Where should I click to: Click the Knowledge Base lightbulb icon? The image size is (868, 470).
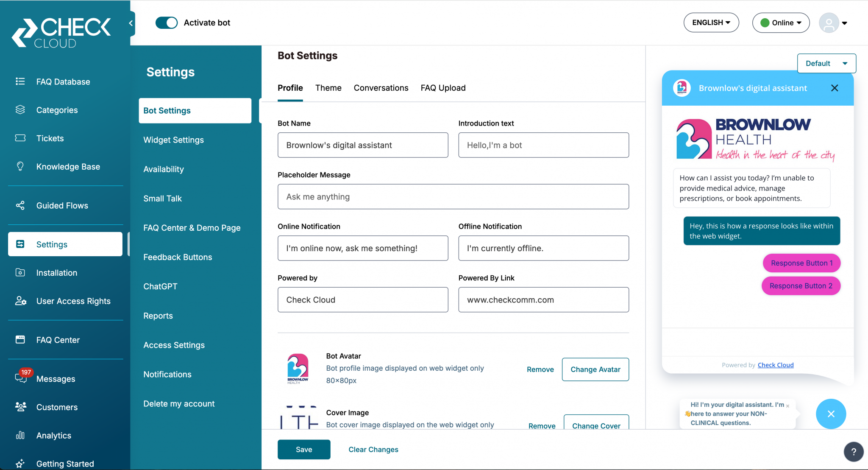(x=20, y=166)
